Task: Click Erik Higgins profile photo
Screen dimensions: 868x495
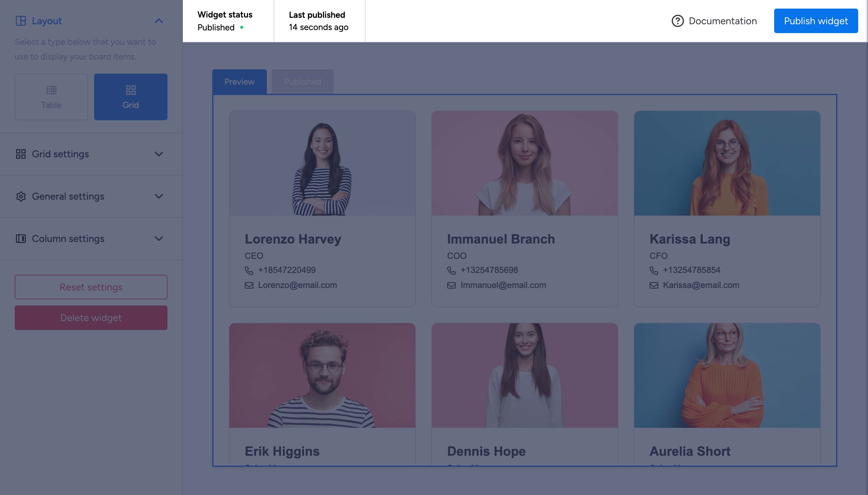Action: 322,375
